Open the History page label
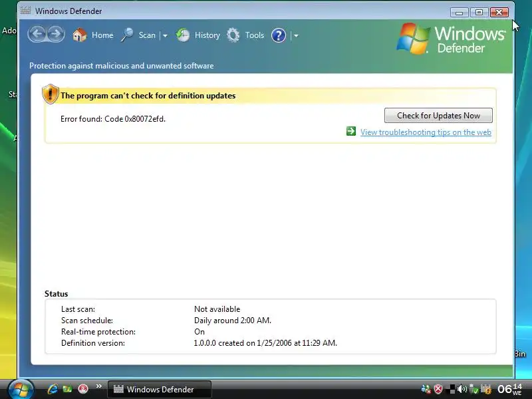Image resolution: width=532 pixels, height=399 pixels. click(207, 35)
